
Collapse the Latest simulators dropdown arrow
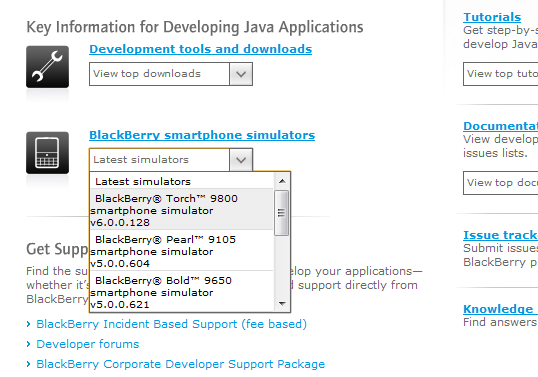[x=241, y=160]
